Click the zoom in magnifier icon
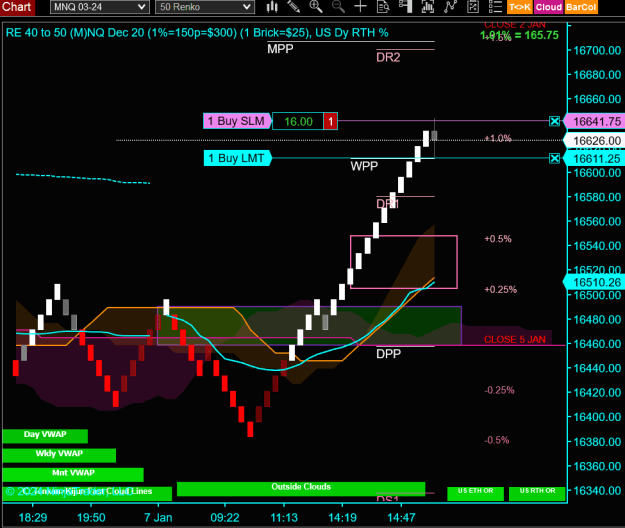This screenshot has height=528, width=625. pyautogui.click(x=316, y=7)
